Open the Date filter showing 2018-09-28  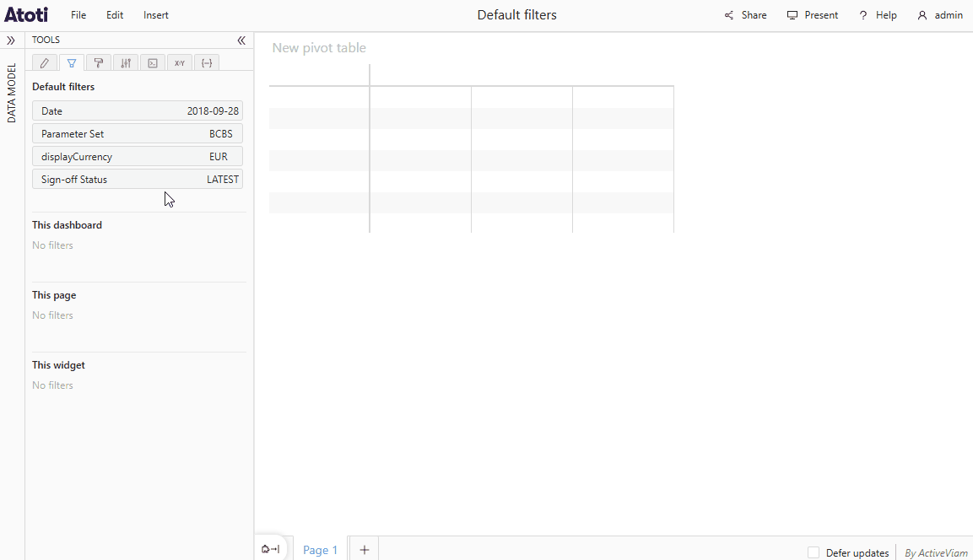click(137, 110)
